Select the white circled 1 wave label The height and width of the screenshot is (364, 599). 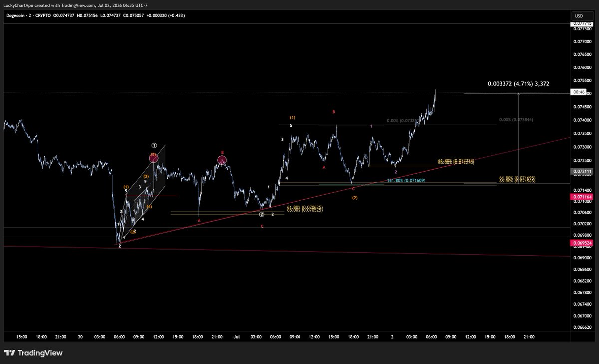(x=155, y=145)
